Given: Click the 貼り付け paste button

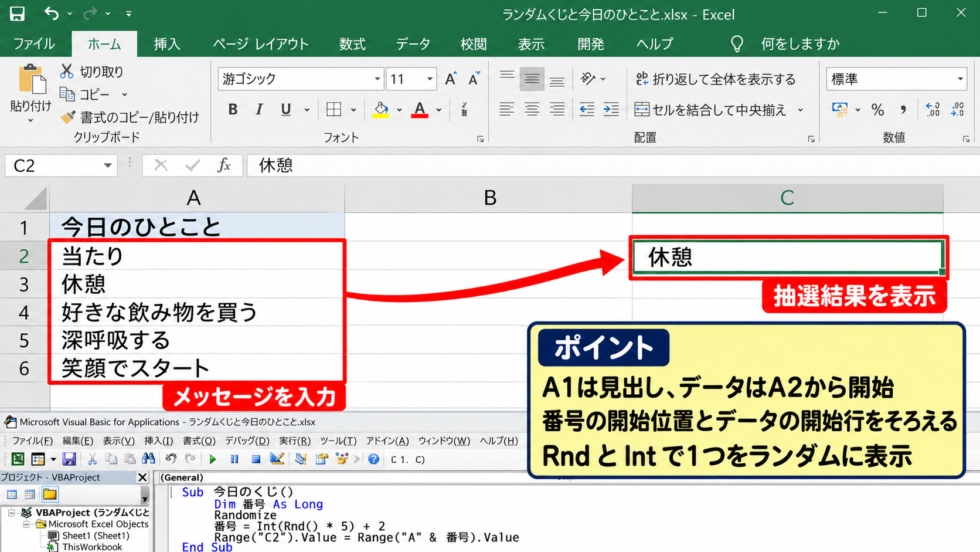Looking at the screenshot, I should (x=30, y=93).
